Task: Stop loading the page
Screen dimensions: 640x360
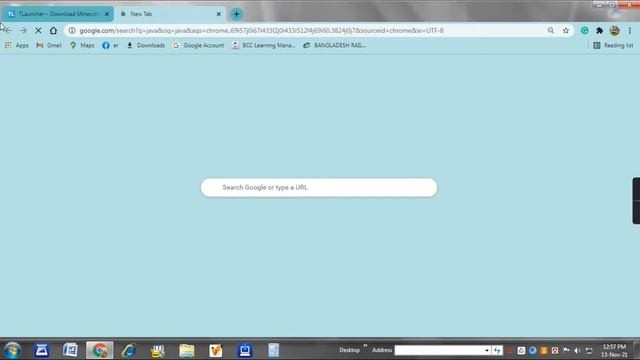Action: pyautogui.click(x=38, y=31)
